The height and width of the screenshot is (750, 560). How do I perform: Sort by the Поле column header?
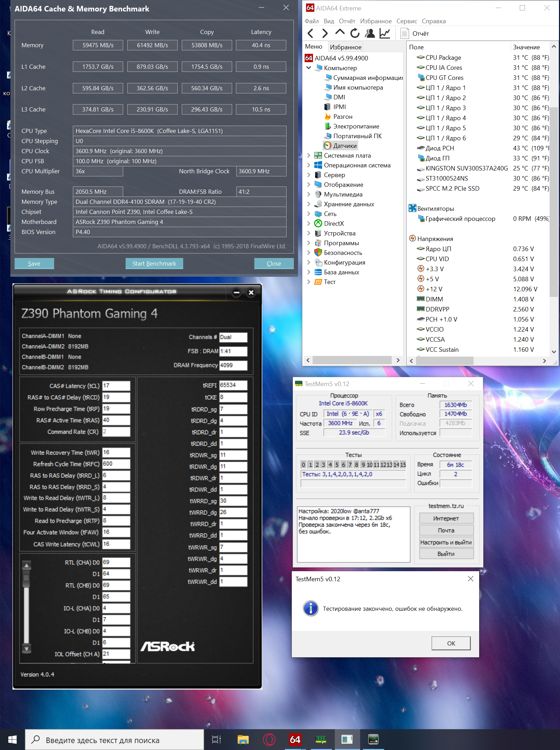(458, 47)
